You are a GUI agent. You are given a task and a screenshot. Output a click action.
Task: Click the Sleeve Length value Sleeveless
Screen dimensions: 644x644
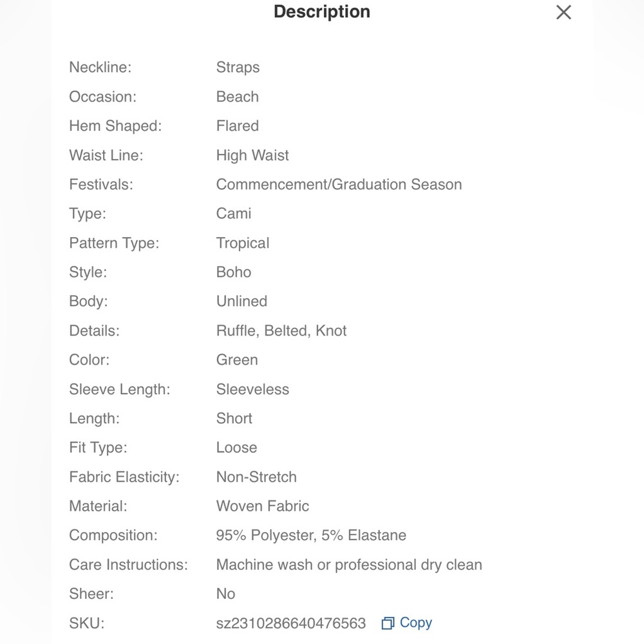point(252,390)
